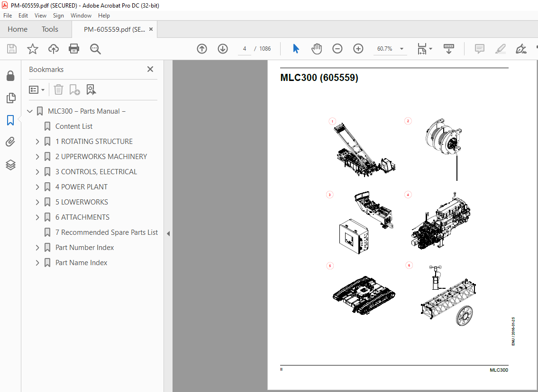Click the Save file icon

click(12, 49)
